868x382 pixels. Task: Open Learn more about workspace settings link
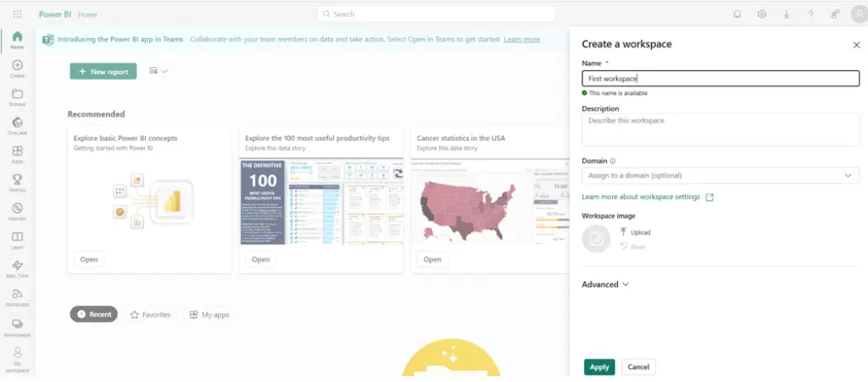click(647, 197)
